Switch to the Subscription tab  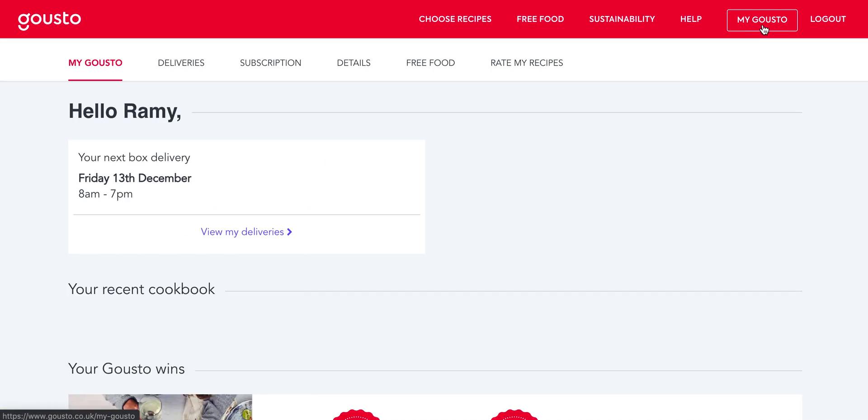[270, 63]
